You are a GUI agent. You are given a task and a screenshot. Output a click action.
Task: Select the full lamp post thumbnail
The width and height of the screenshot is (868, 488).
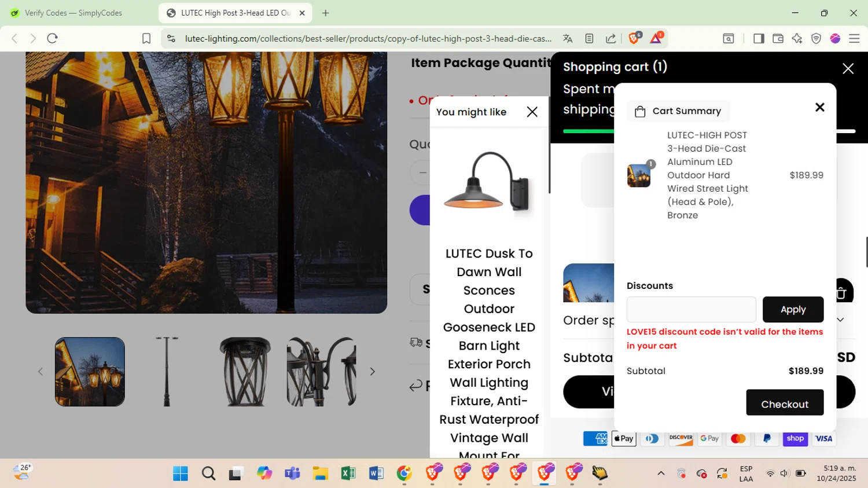pyautogui.click(x=167, y=372)
